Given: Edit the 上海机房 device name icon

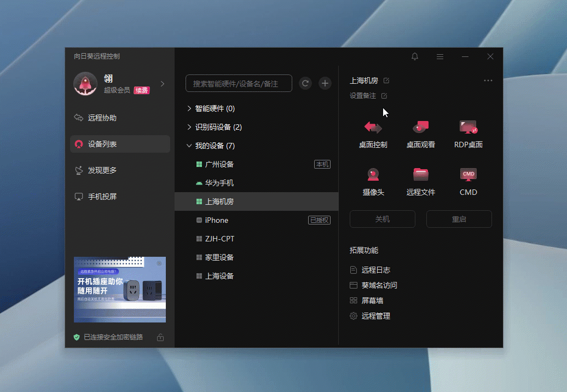Looking at the screenshot, I should [386, 80].
